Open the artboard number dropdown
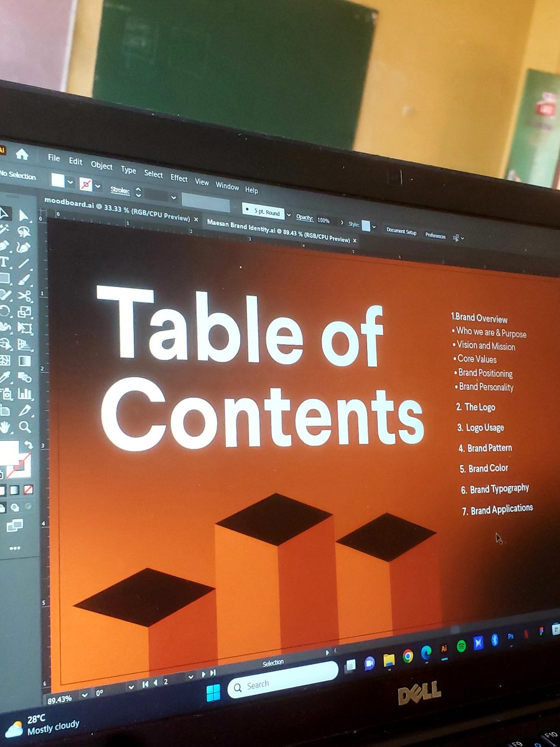Viewport: 560px width, 747px height. pos(190,677)
